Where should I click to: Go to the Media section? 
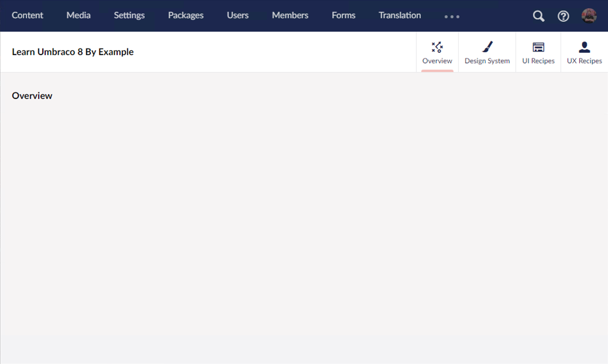(x=78, y=15)
